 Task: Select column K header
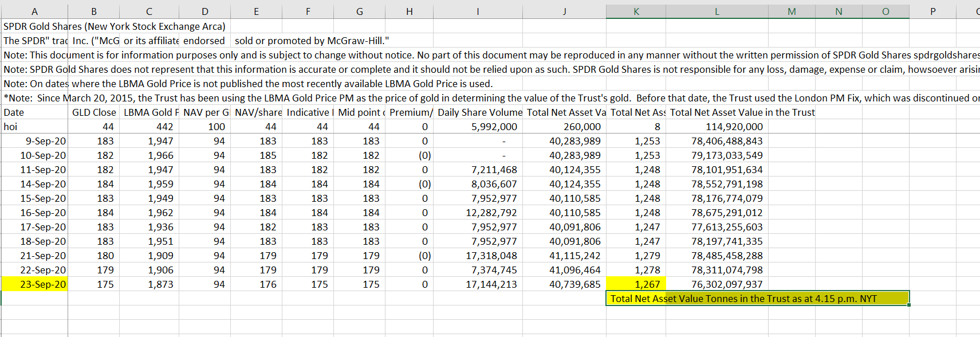point(636,11)
